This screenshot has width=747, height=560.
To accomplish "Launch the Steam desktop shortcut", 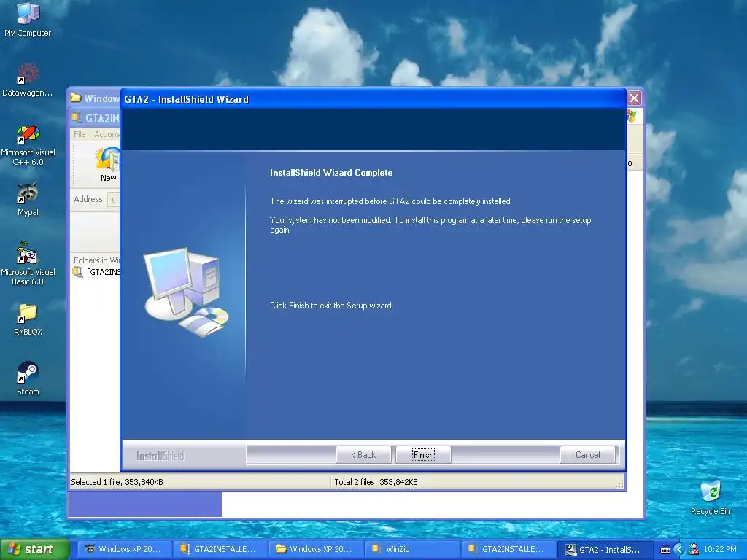I will tap(28, 379).
